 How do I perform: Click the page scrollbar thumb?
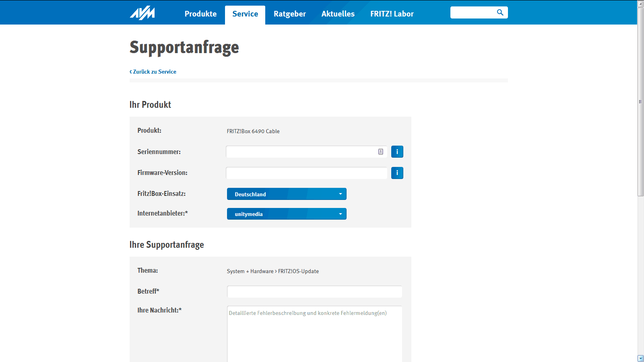640,102
